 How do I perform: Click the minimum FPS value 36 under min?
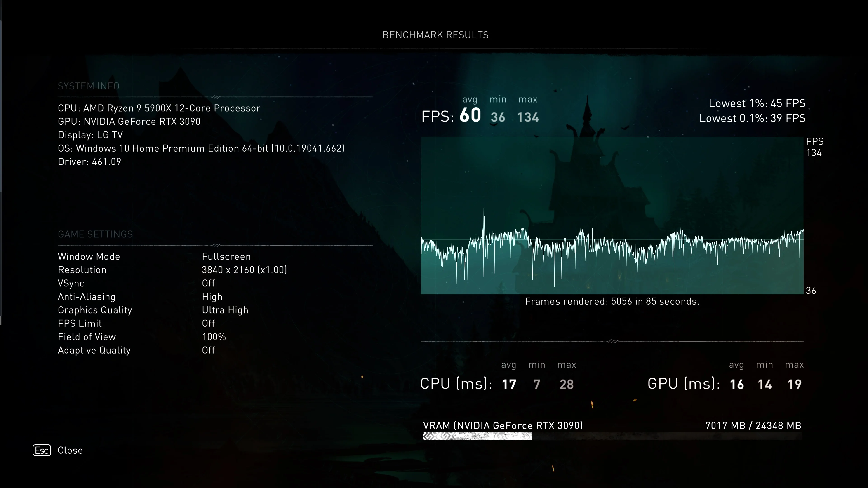tap(498, 117)
